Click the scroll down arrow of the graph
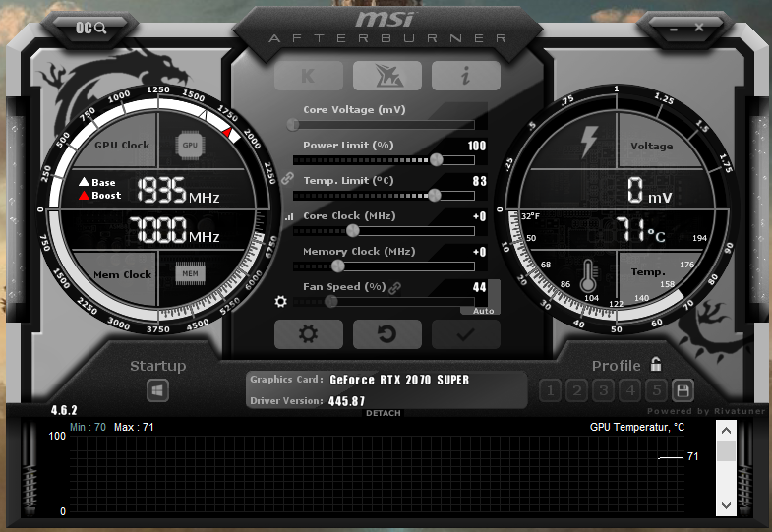772x532 pixels. [x=726, y=505]
